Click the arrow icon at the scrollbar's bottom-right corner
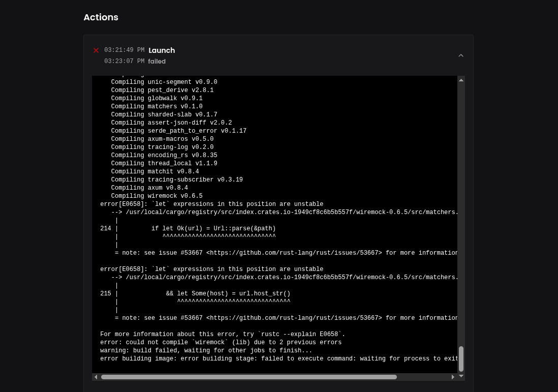The width and height of the screenshot is (558, 392). point(452,377)
